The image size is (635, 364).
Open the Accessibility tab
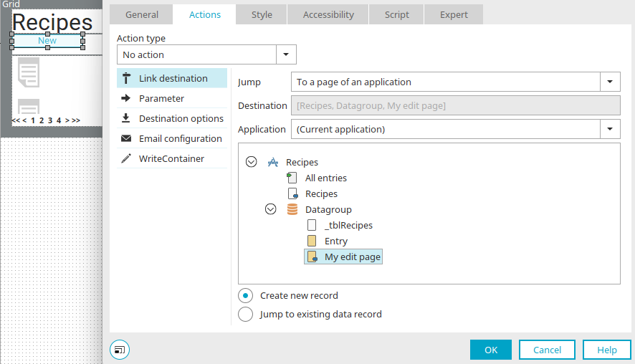[328, 14]
